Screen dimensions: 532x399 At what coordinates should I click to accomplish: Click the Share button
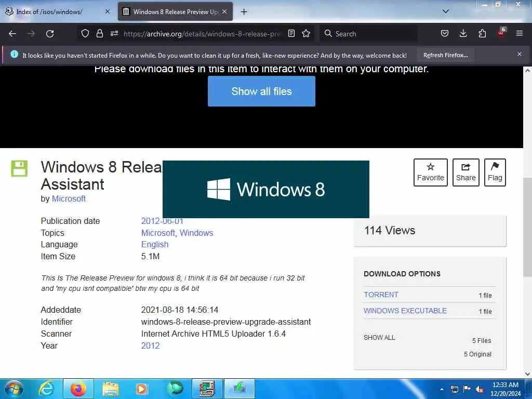(x=466, y=172)
